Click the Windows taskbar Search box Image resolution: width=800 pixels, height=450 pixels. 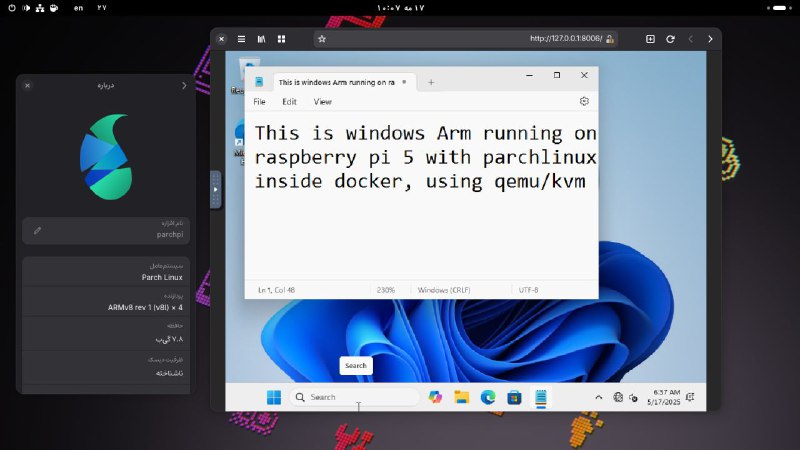(x=354, y=397)
